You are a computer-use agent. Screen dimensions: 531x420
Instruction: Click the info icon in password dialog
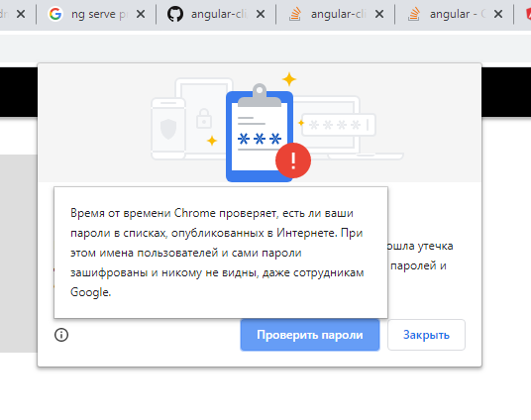point(61,335)
